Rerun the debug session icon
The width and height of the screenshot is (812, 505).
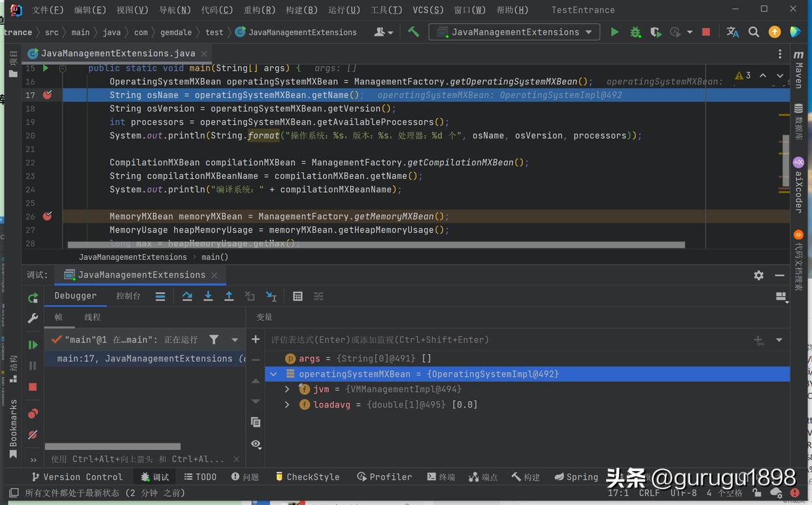pyautogui.click(x=33, y=297)
